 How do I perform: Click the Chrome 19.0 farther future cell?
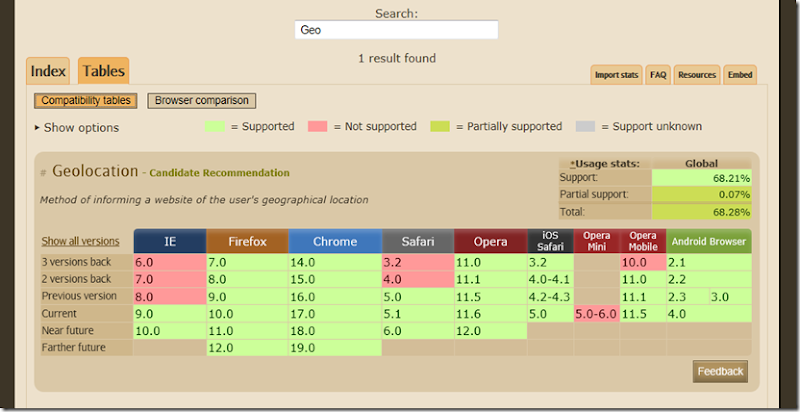335,348
